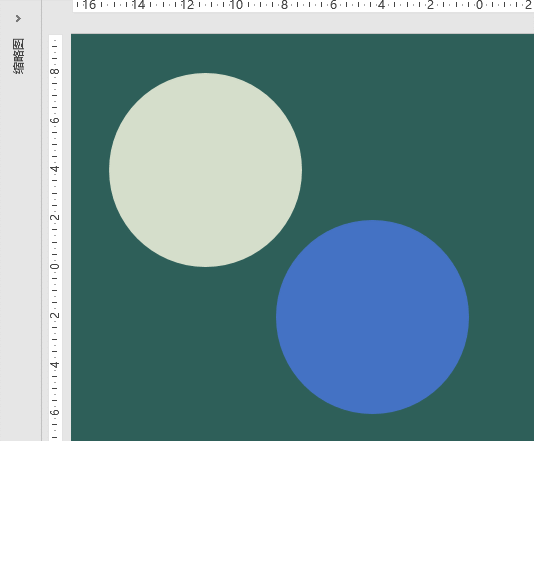534x579 pixels.
Task: Click the vertical ruler on the left
Action: point(55,238)
